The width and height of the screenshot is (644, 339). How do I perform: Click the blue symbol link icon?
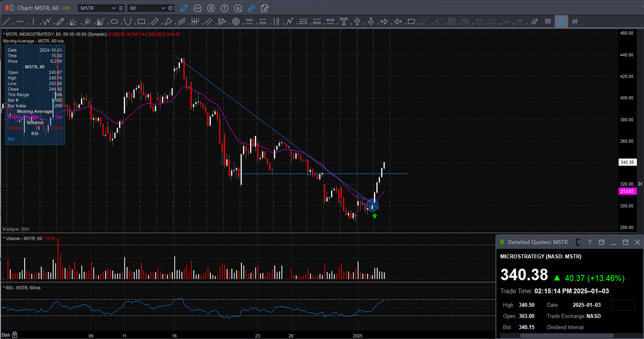(x=251, y=8)
